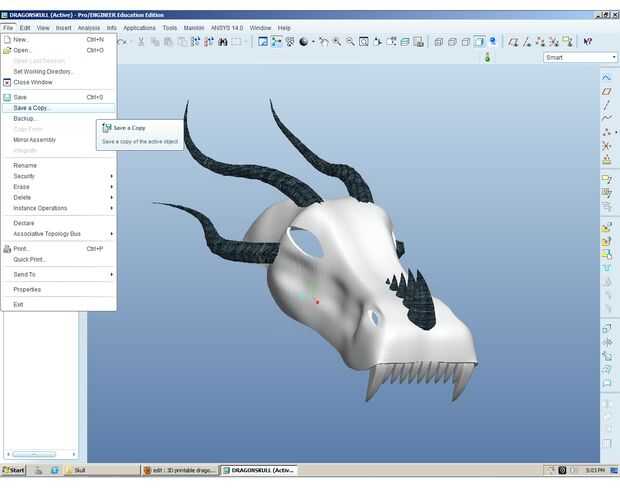Click the Repaint screen icon
620x496 pixels.
[x=263, y=42]
